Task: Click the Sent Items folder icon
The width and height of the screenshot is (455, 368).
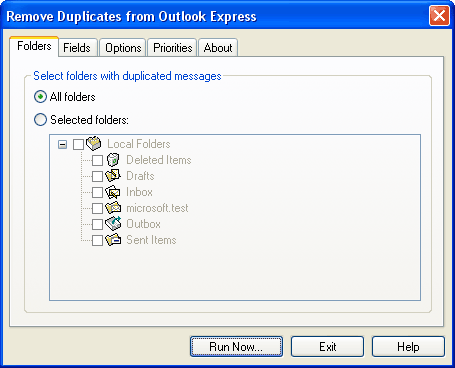Action: pos(113,240)
